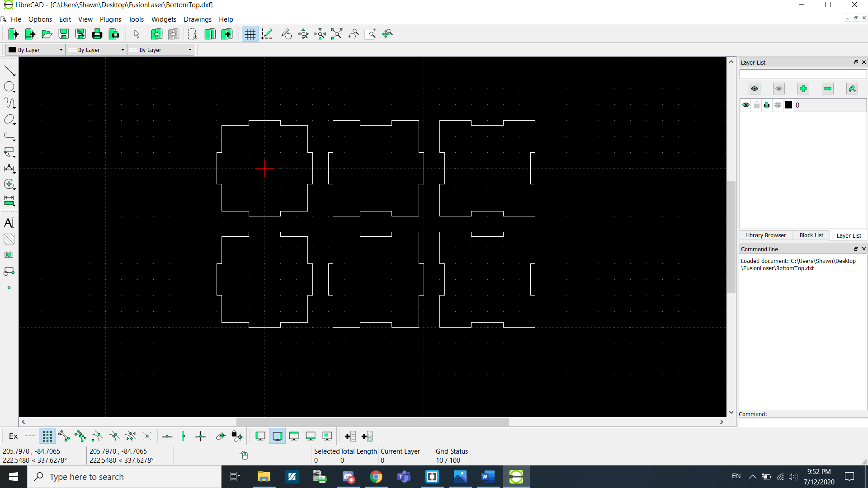Click the layer filter input field

point(803,74)
